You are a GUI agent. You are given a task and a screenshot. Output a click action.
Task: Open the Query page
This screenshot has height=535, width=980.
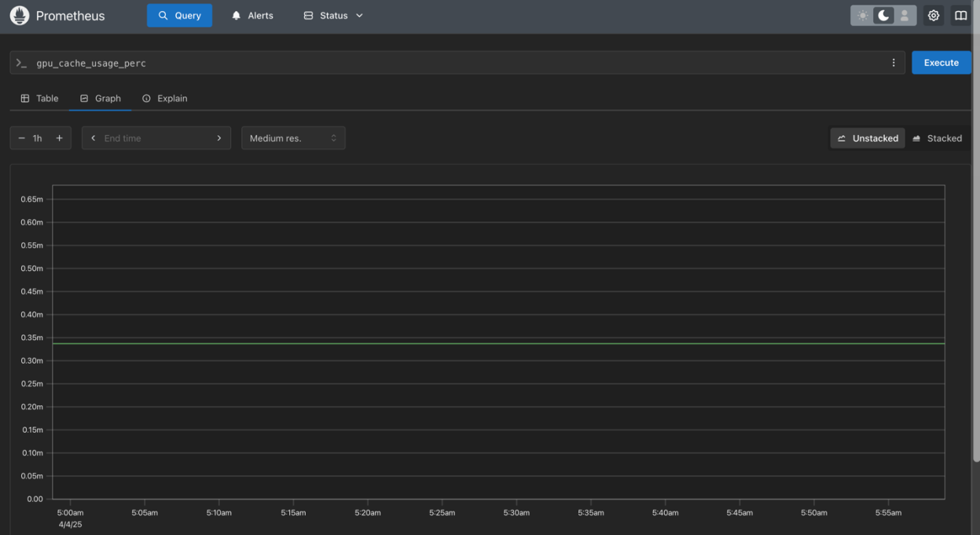[x=179, y=16]
